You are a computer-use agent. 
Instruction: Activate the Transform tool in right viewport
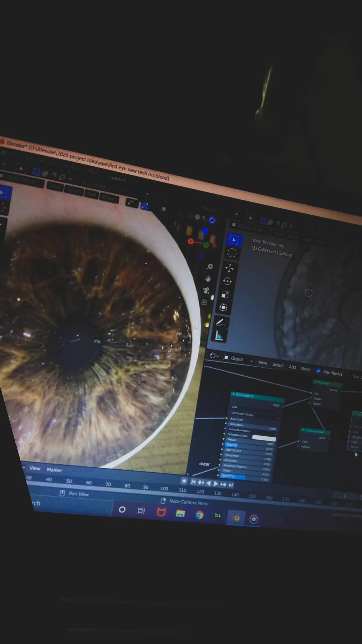click(223, 308)
